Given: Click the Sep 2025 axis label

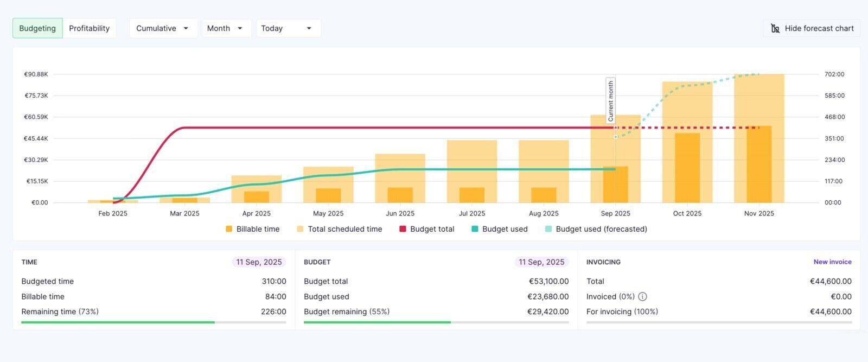Looking at the screenshot, I should click(615, 213).
